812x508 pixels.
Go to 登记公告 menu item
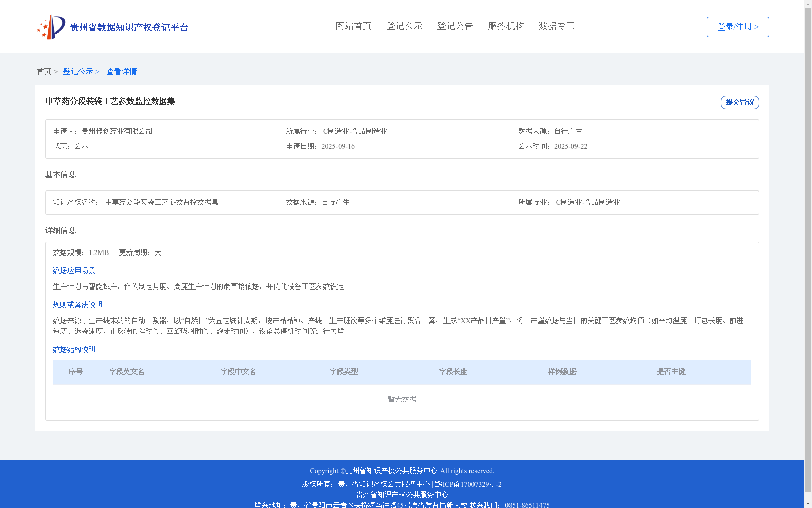[x=455, y=26]
